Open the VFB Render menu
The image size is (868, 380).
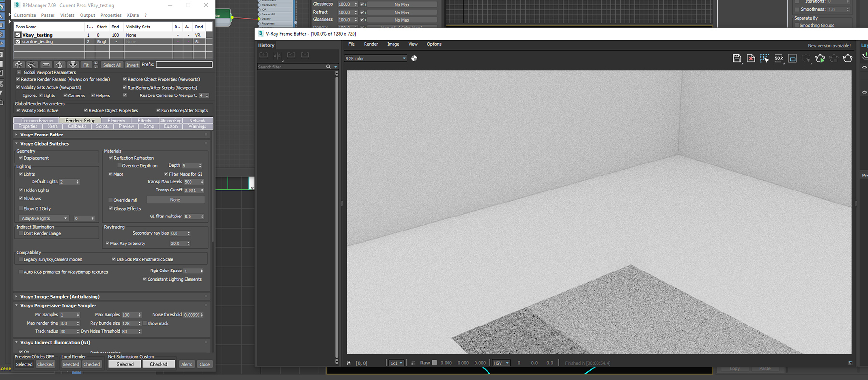coord(370,44)
